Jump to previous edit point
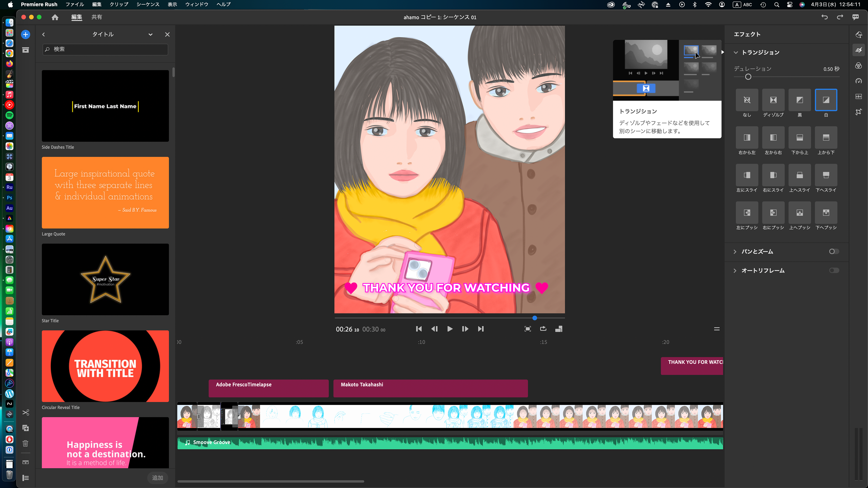The image size is (868, 488). (x=419, y=329)
